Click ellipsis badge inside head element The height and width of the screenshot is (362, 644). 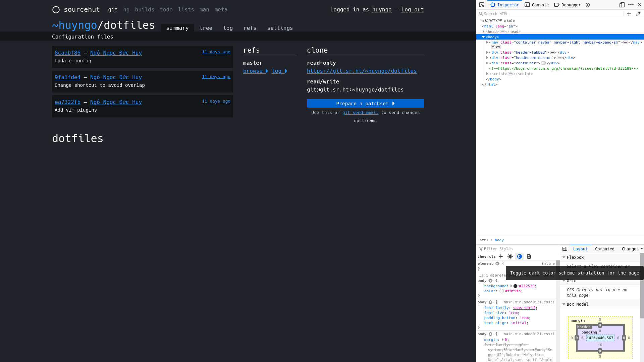pyautogui.click(x=502, y=32)
